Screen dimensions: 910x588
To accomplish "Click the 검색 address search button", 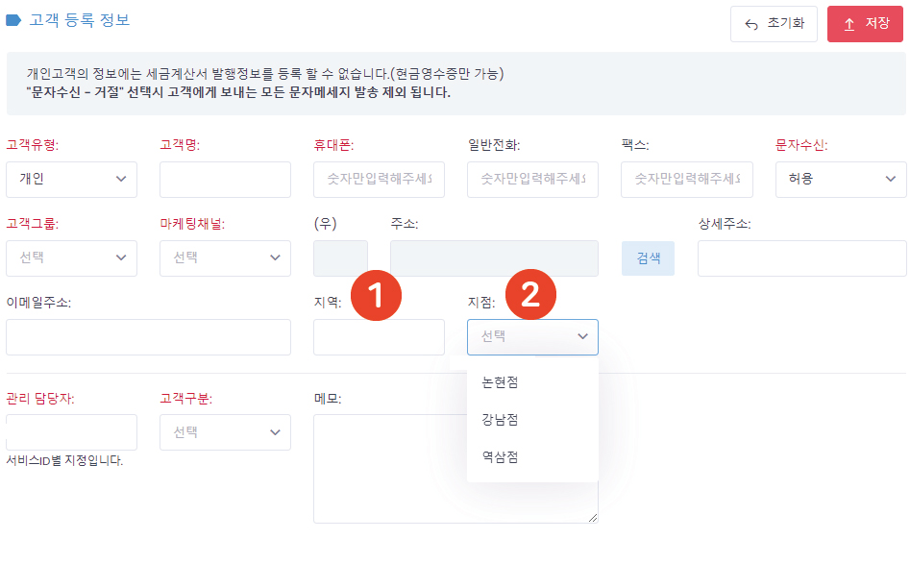I will pyautogui.click(x=648, y=258).
